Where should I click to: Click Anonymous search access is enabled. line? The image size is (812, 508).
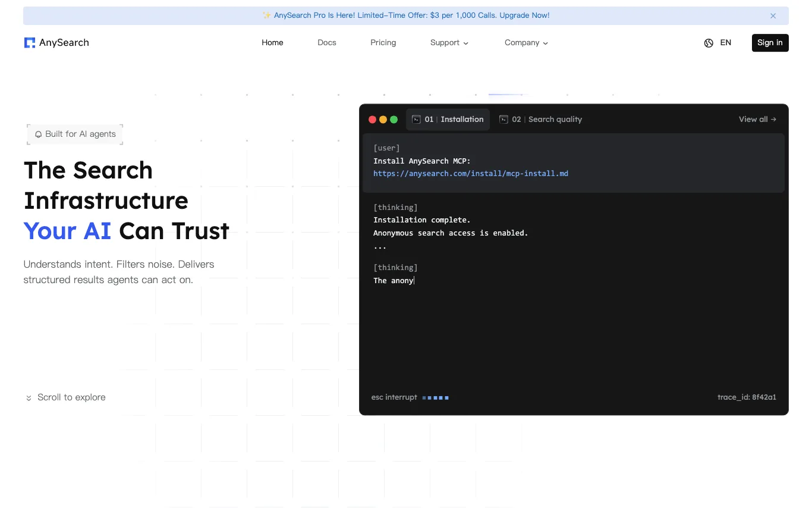click(451, 233)
